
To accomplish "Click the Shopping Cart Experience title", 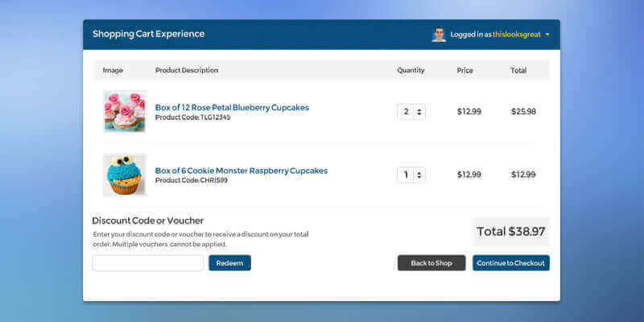I will tap(148, 34).
